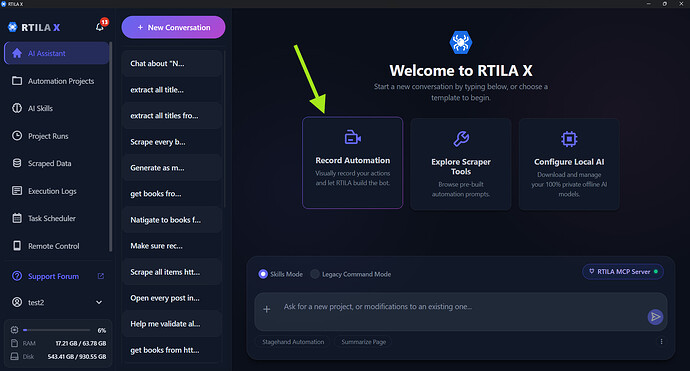Open the conversation 'Scrape every b...'
Screen dimensions: 690x371
[172, 142]
